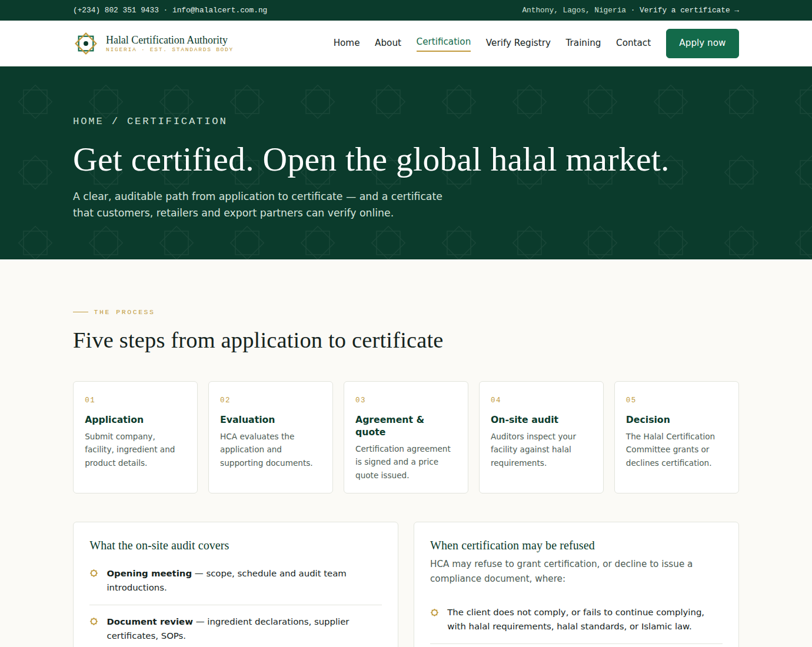Click the Halal Certification Authority site title

point(167,40)
